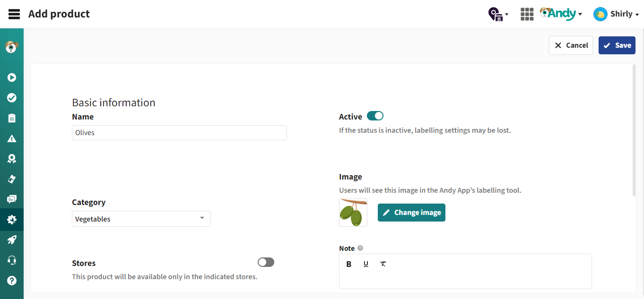Screen dimensions: 644x299
Task: Open the store location selector dropdown
Action: point(498,14)
